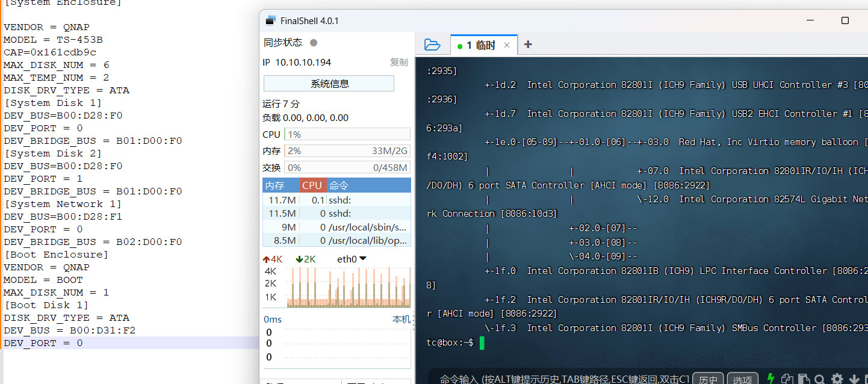Maximize the FinalShell window

[x=845, y=20]
